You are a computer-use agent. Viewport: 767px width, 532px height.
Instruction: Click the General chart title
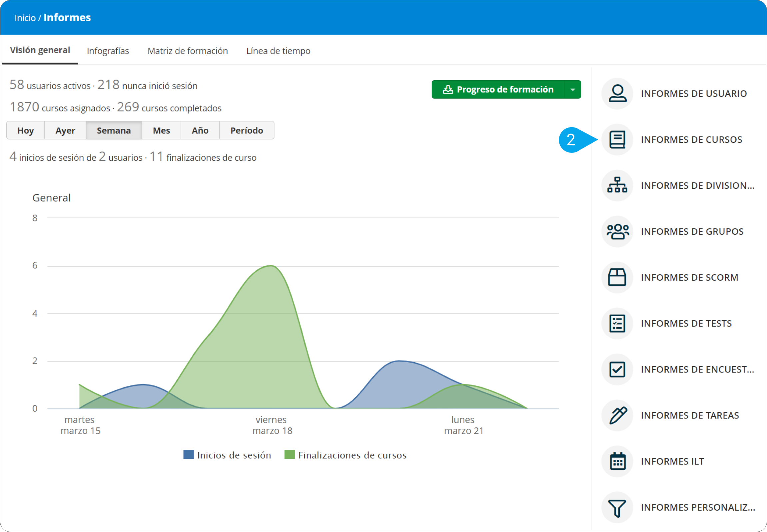tap(51, 198)
